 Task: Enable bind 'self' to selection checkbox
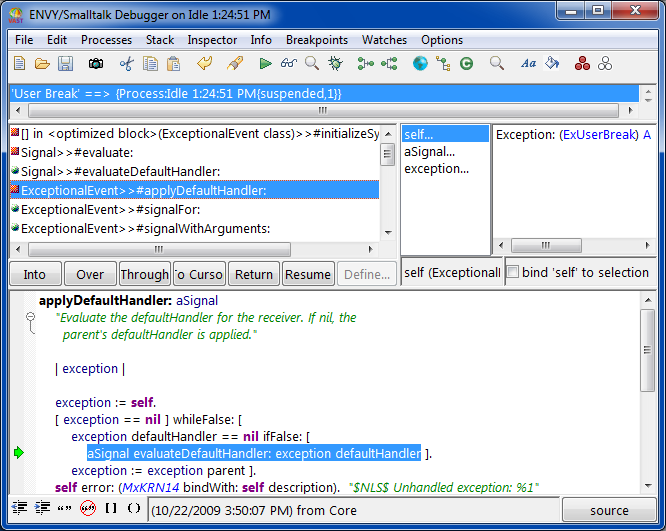coord(513,272)
